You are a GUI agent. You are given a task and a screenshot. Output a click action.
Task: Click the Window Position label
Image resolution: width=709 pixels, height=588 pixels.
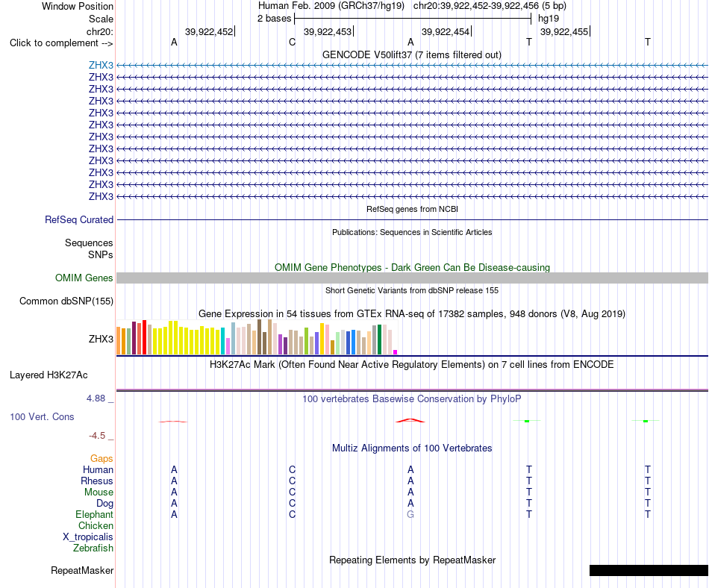point(78,6)
